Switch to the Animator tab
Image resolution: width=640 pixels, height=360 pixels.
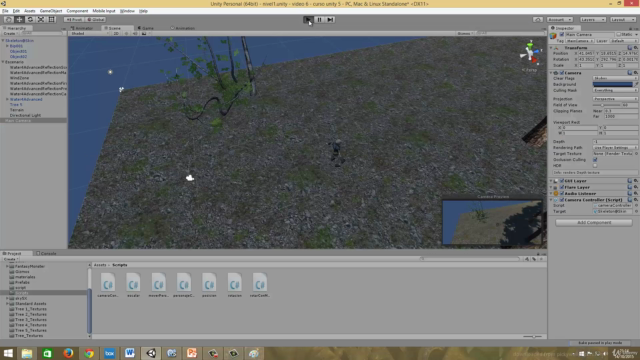82,28
